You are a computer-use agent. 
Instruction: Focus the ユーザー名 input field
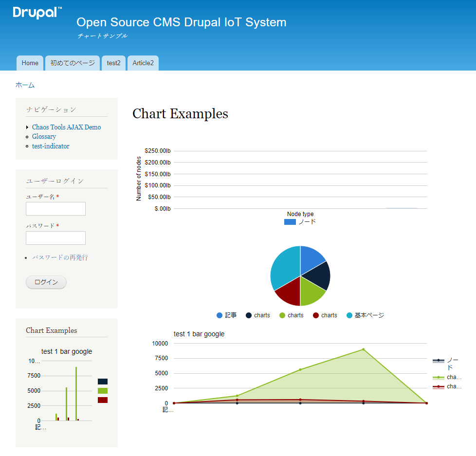[x=55, y=209]
